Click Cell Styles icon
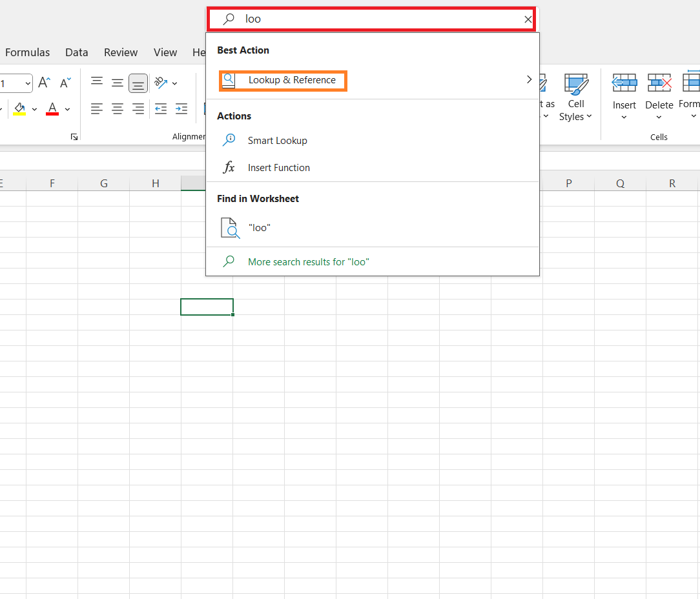 [x=577, y=85]
